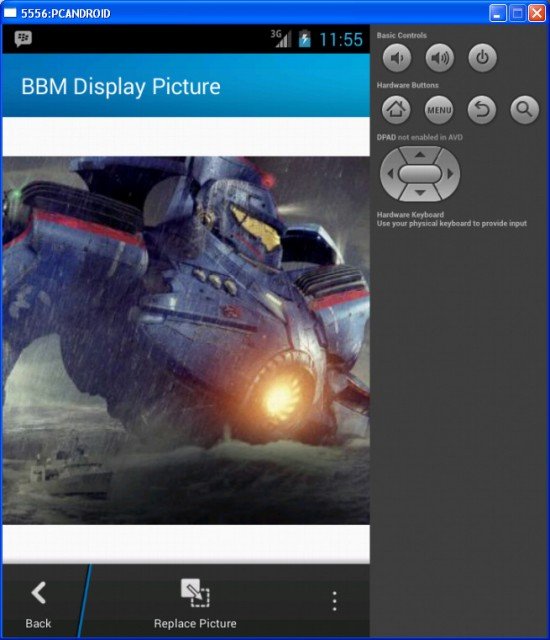Click the emulator power button
Screen dimensions: 550x640
click(x=482, y=58)
